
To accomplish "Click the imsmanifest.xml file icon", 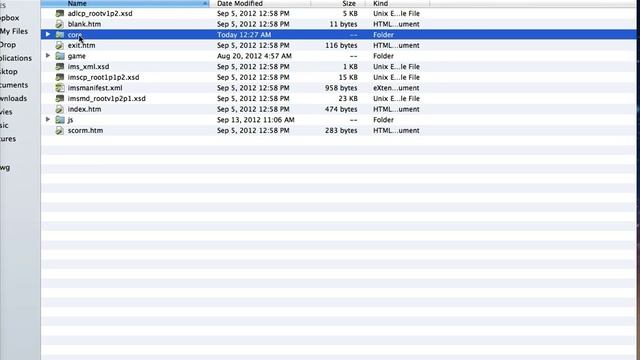I will (x=60, y=88).
